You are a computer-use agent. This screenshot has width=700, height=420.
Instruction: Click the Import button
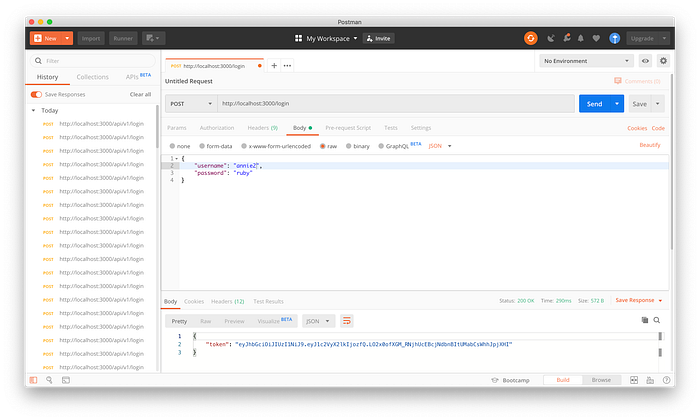(91, 38)
